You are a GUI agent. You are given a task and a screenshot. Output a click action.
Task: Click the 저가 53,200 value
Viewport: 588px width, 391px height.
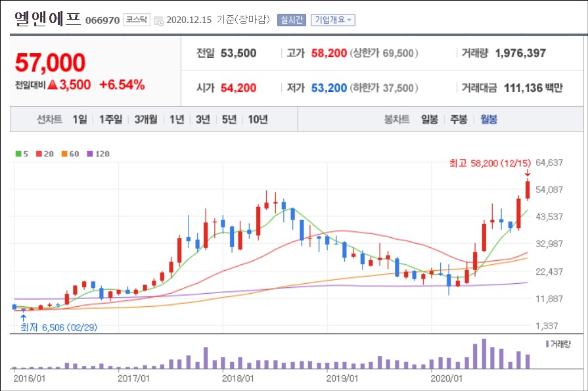[329, 88]
